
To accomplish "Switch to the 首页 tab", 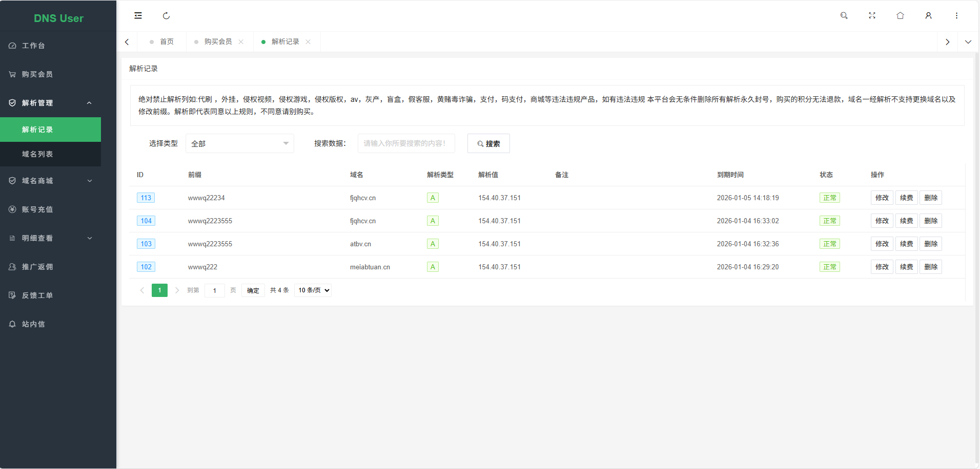I will pos(166,42).
